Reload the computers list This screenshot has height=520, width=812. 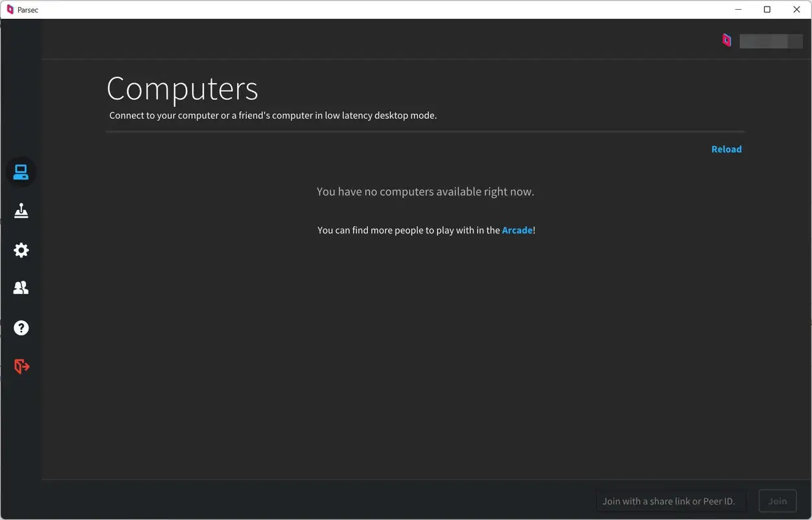click(x=726, y=149)
